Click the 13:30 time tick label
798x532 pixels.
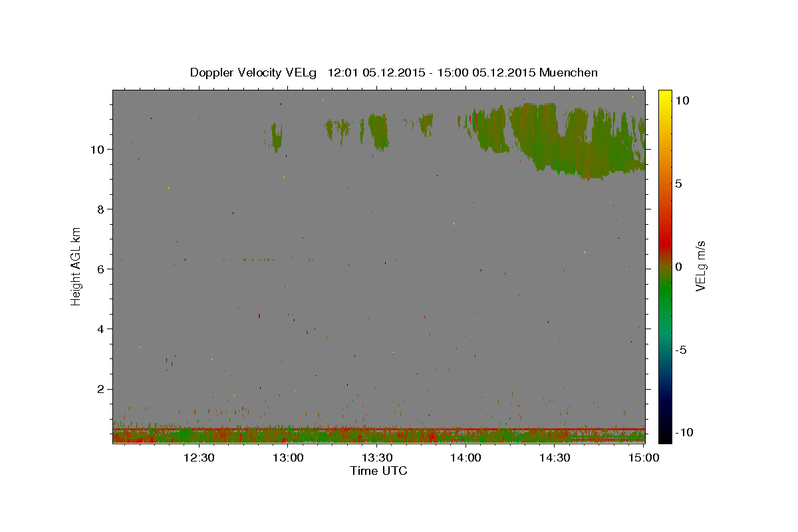(x=377, y=458)
